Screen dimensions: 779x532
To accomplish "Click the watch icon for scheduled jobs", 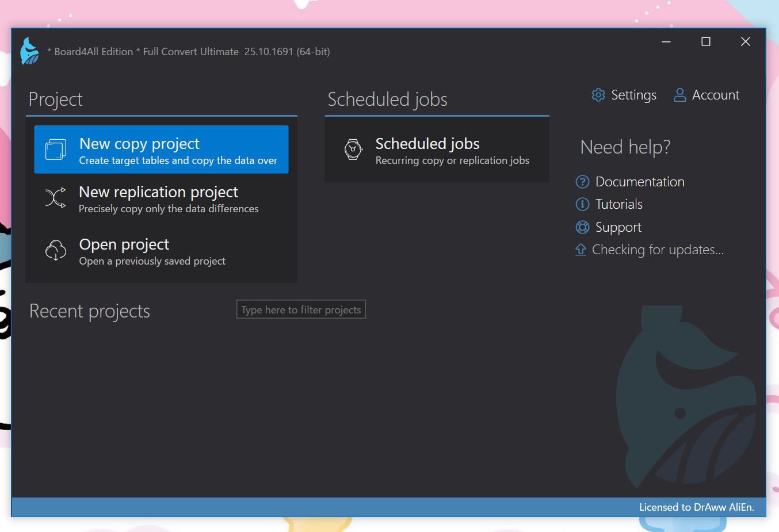I will click(353, 150).
